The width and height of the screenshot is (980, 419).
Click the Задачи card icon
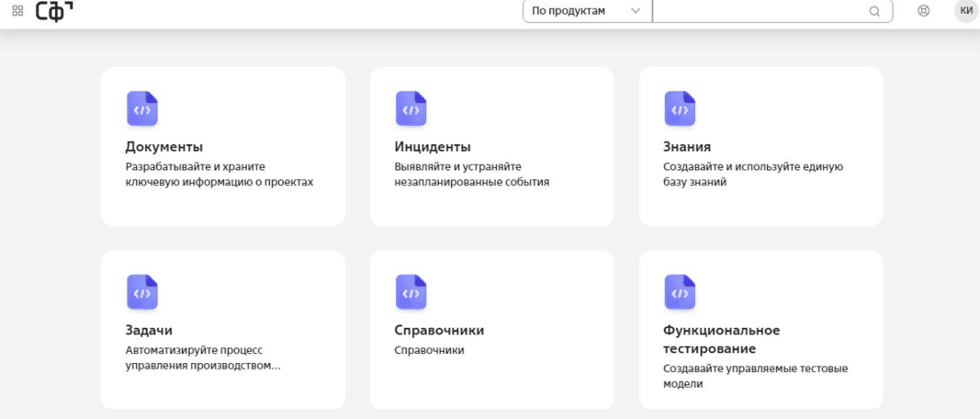141,292
